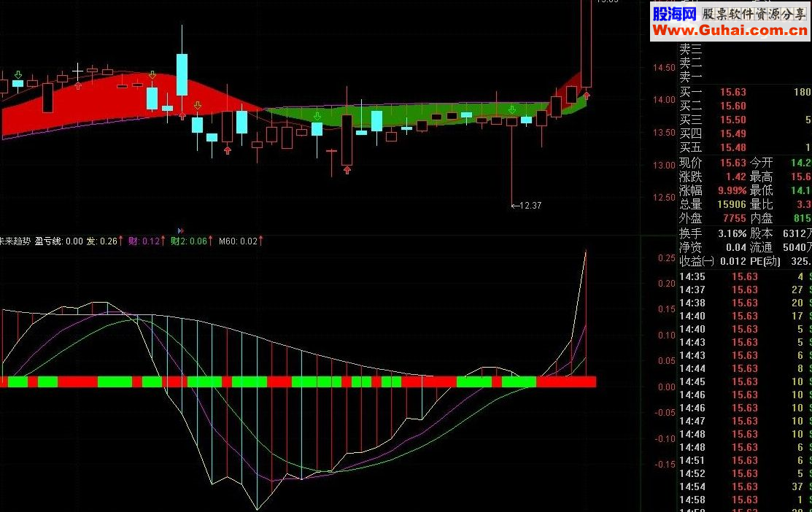This screenshot has height=512, width=812.
Task: Select the 14:35 trade tick row
Action: click(745, 277)
